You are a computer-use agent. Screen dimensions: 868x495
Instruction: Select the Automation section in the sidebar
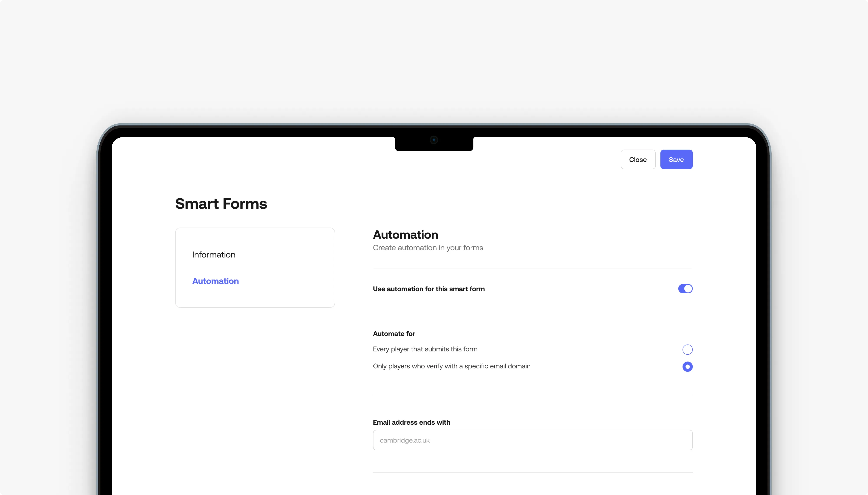pyautogui.click(x=215, y=281)
